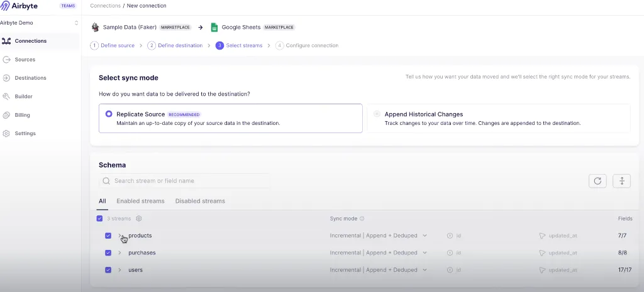Open the users sync mode dropdown
This screenshot has width=644, height=292.
pos(378,270)
